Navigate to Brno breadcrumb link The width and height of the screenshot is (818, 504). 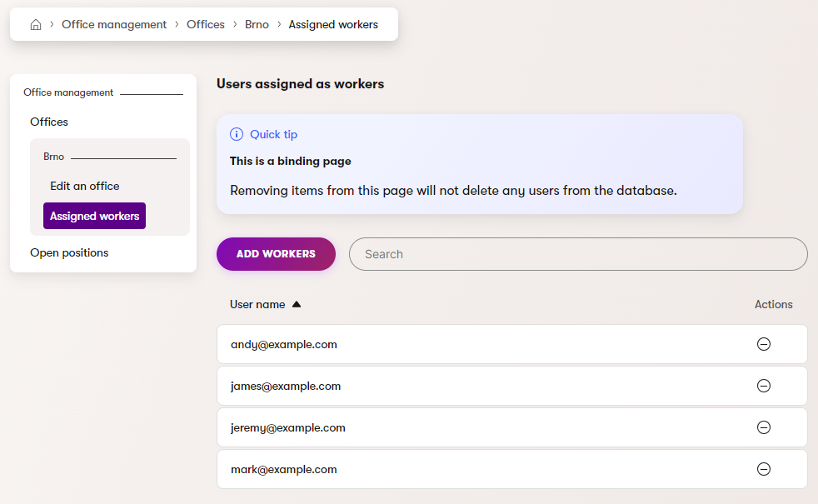(x=257, y=25)
